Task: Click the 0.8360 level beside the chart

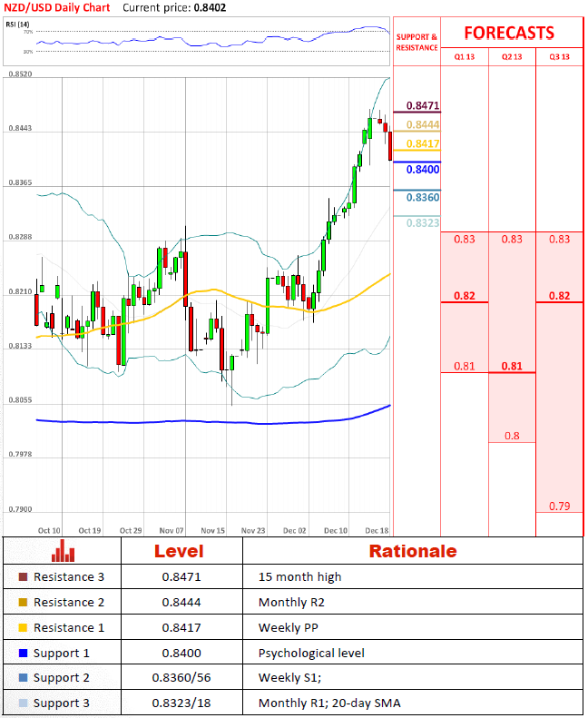Action: (423, 197)
